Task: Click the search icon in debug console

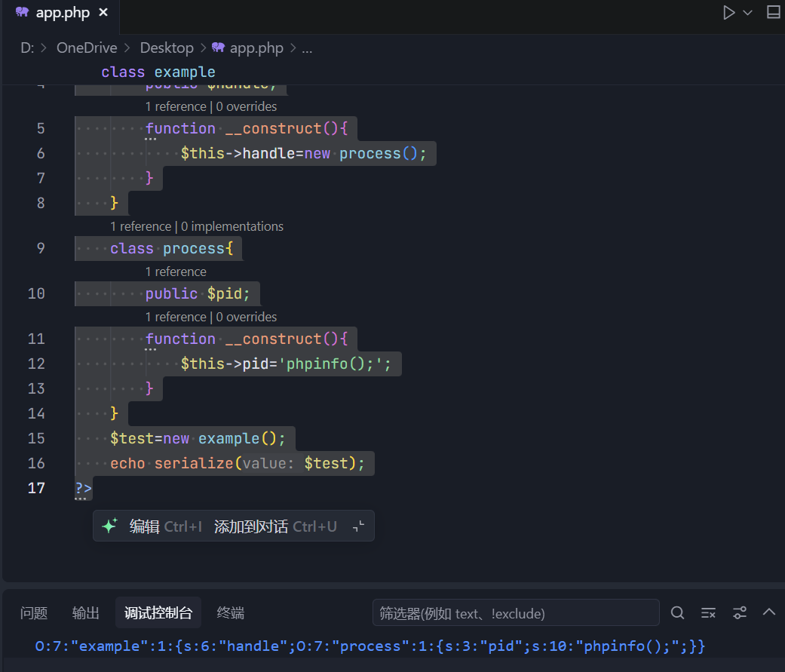Action: 678,612
